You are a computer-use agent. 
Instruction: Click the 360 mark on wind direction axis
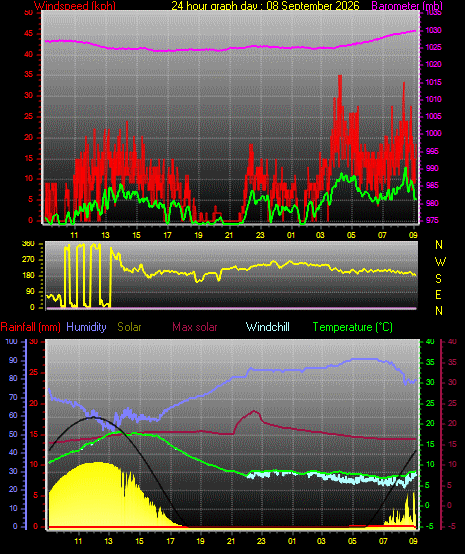click(x=28, y=243)
